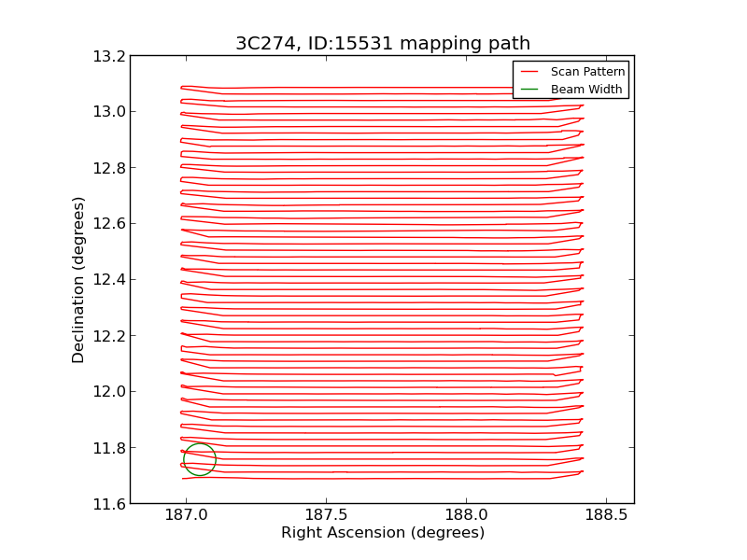747x560 pixels.
Task: Click the 'Declination (degrees)' axis label
Action: coord(78,280)
